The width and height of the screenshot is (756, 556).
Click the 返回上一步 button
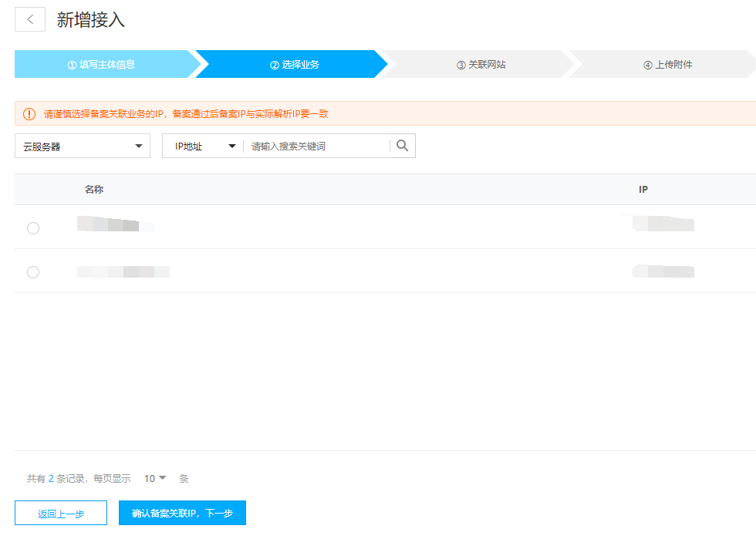61,513
